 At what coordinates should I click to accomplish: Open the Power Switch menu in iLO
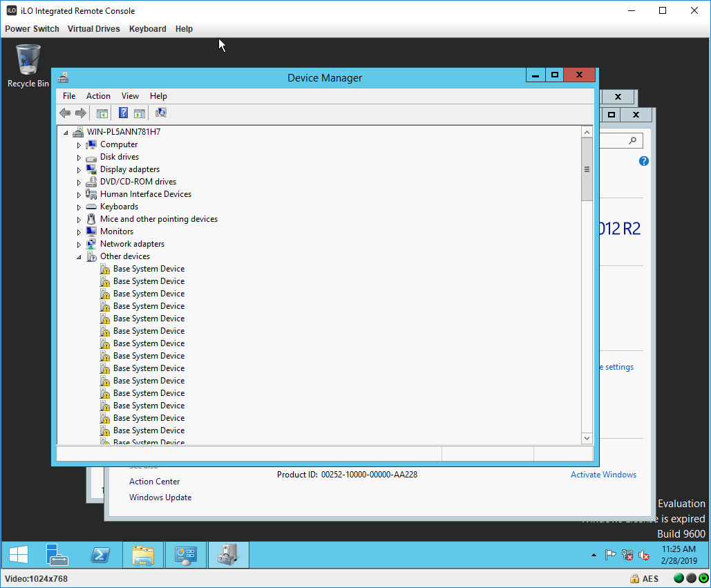(x=32, y=29)
